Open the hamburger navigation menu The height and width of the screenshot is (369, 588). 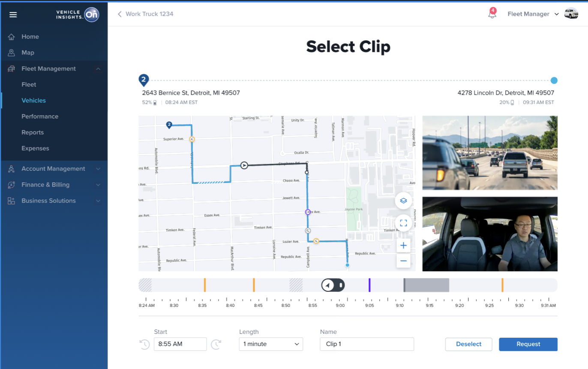click(13, 15)
